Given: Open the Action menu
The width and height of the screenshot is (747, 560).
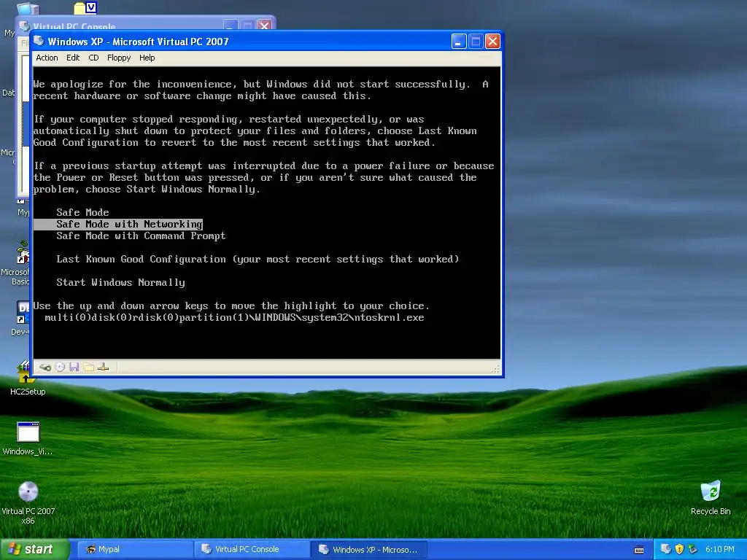Looking at the screenshot, I should pos(47,58).
